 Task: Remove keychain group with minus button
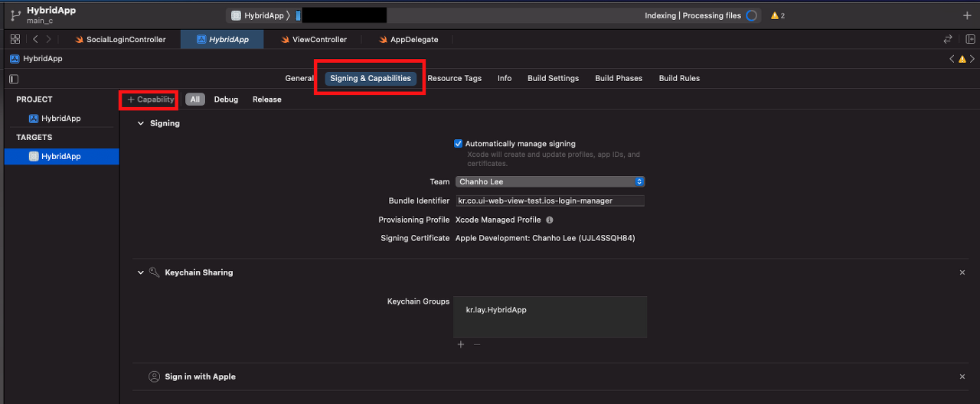tap(477, 345)
